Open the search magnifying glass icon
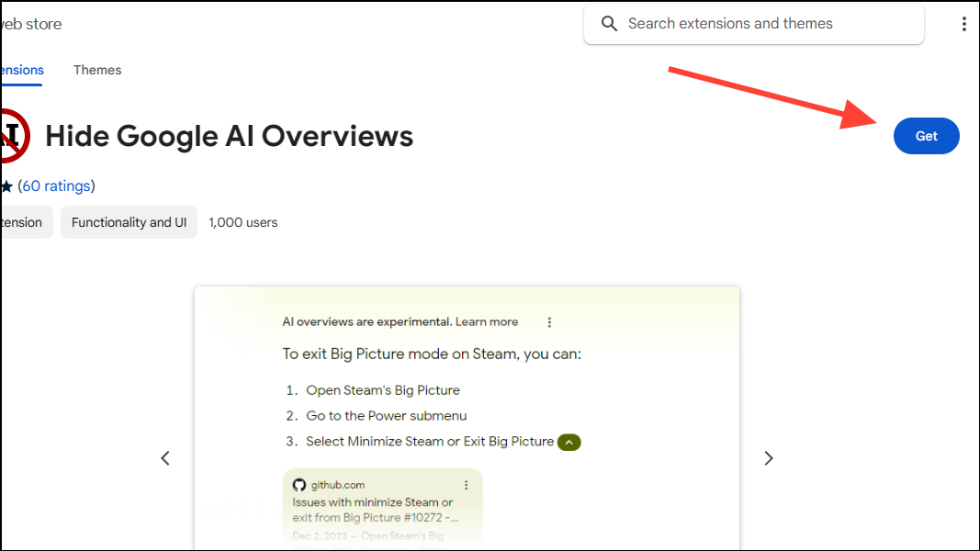This screenshot has height=551, width=980. click(x=609, y=23)
